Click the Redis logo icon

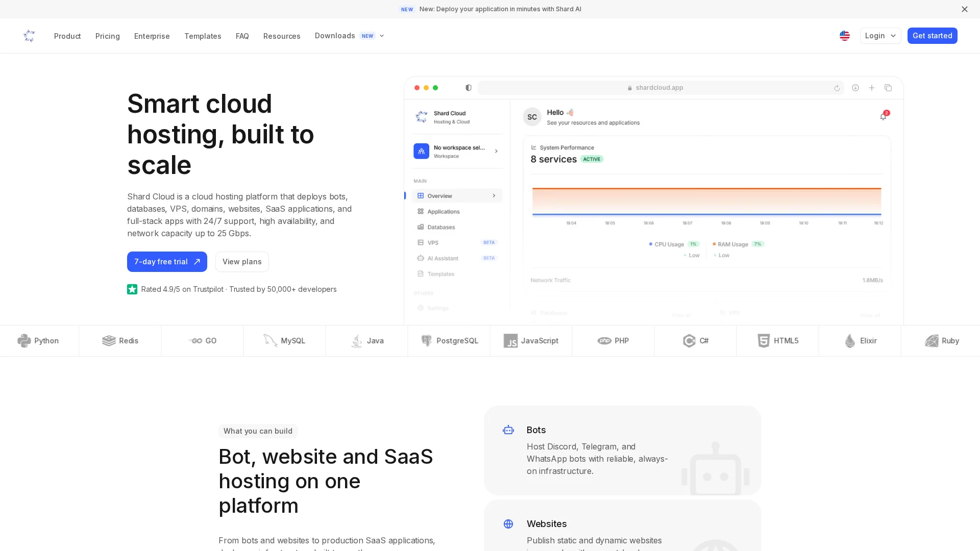pos(109,341)
